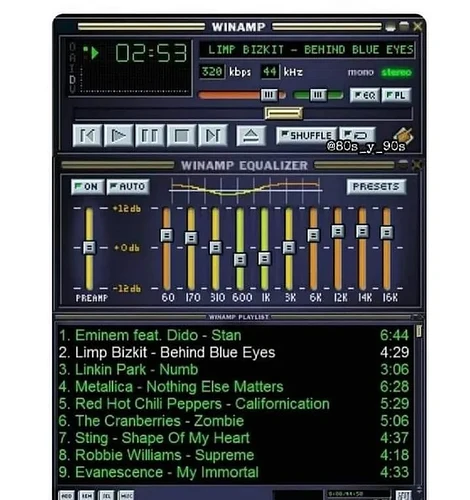Open a file with the Eject button
This screenshot has width=470, height=500.
(251, 136)
